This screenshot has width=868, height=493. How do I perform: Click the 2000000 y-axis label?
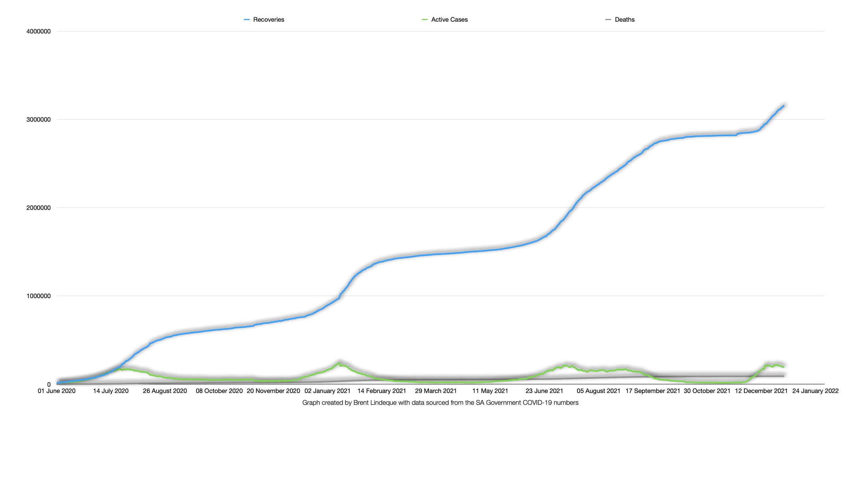point(39,208)
